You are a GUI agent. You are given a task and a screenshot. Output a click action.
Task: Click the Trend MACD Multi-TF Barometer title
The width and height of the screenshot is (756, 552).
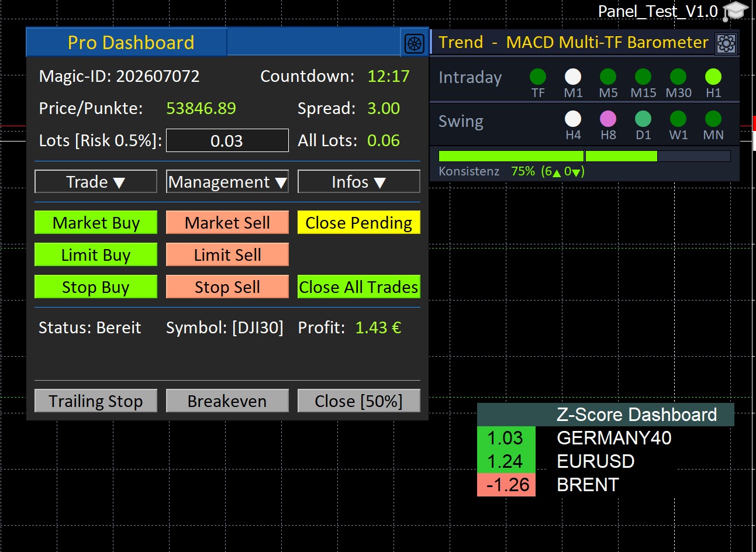pos(574,43)
